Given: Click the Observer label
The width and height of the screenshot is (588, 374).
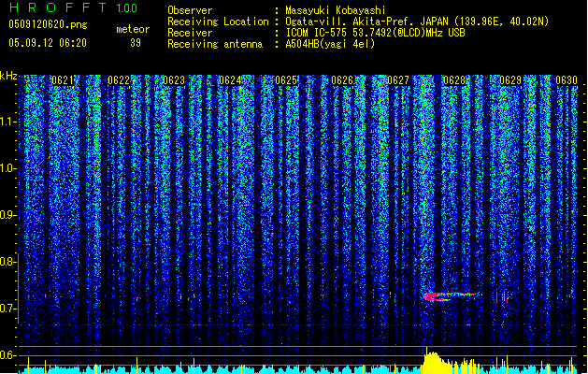Looking at the screenshot, I should (x=190, y=10).
